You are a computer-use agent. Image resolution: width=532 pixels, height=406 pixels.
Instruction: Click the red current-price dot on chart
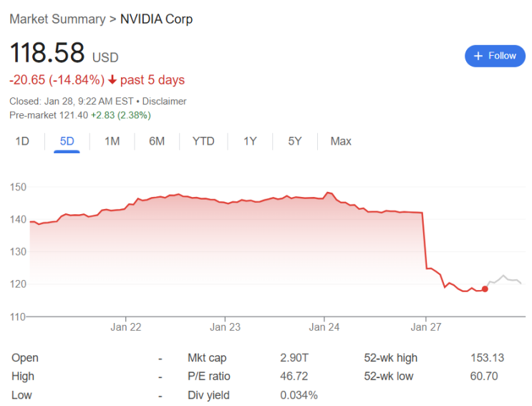tap(485, 289)
